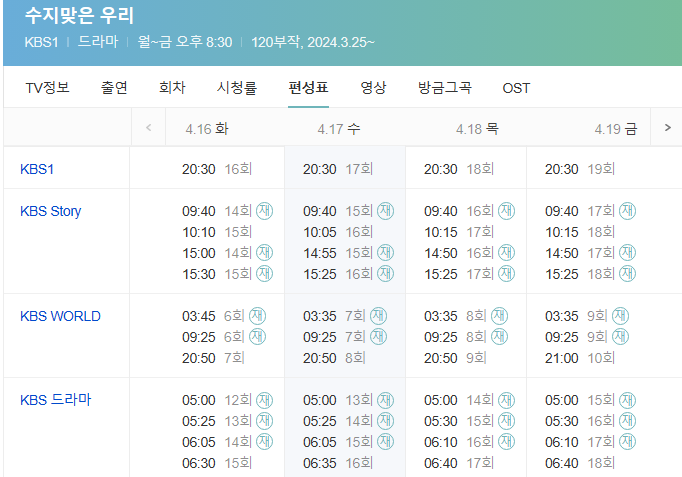Image resolution: width=682 pixels, height=477 pixels.
Task: Click KBS WORLD 20:50 9회 entry
Action: (455, 358)
